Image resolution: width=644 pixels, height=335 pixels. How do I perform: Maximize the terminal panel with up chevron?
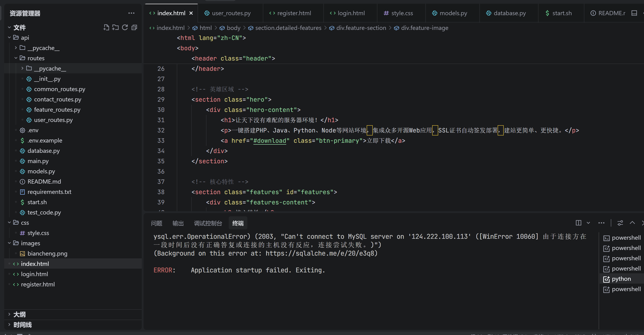632,223
